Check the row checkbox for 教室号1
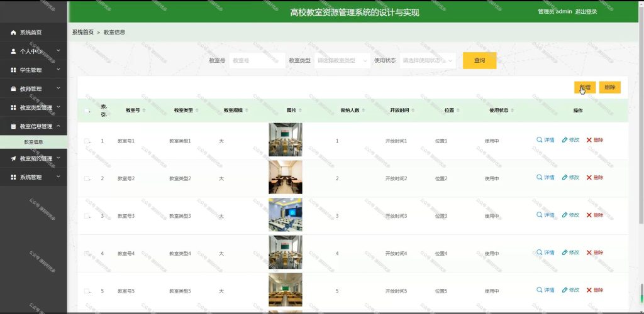 point(87,141)
